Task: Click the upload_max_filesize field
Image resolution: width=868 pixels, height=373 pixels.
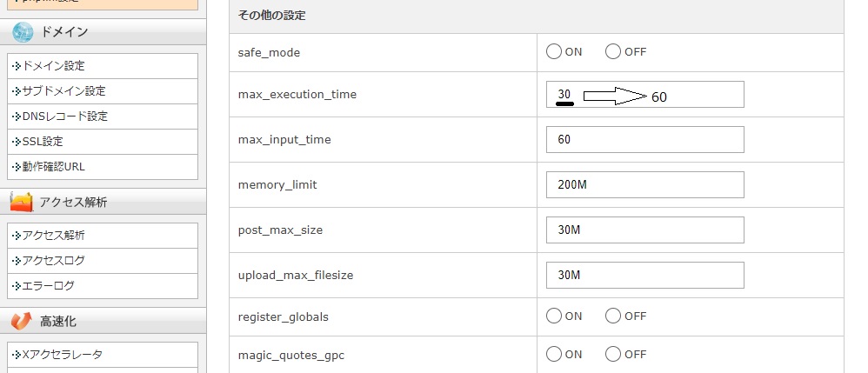Action: 645,275
